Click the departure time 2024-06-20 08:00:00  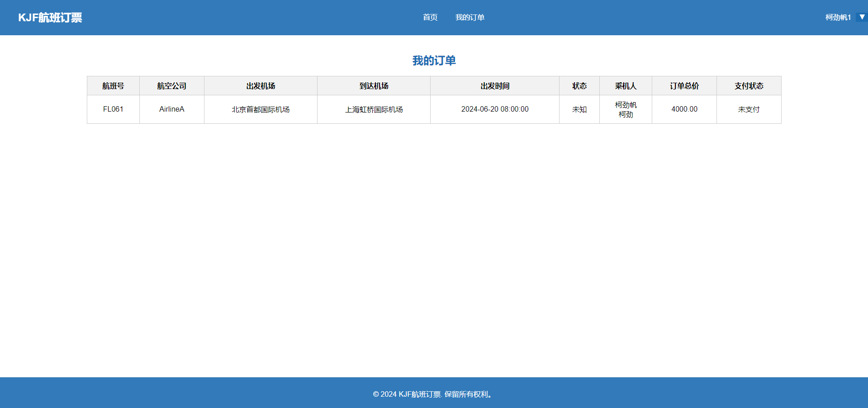[494, 109]
